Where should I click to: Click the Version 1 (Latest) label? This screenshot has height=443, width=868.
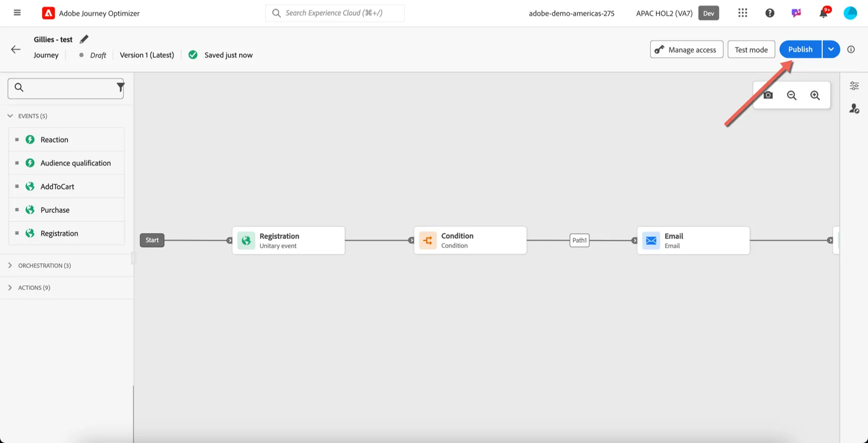pyautogui.click(x=147, y=55)
